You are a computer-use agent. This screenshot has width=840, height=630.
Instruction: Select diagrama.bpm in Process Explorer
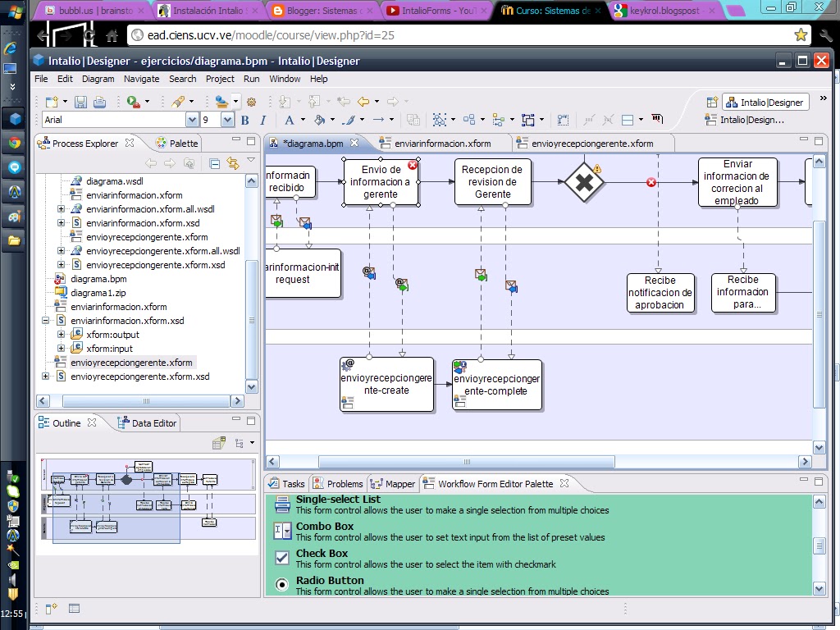click(x=98, y=279)
